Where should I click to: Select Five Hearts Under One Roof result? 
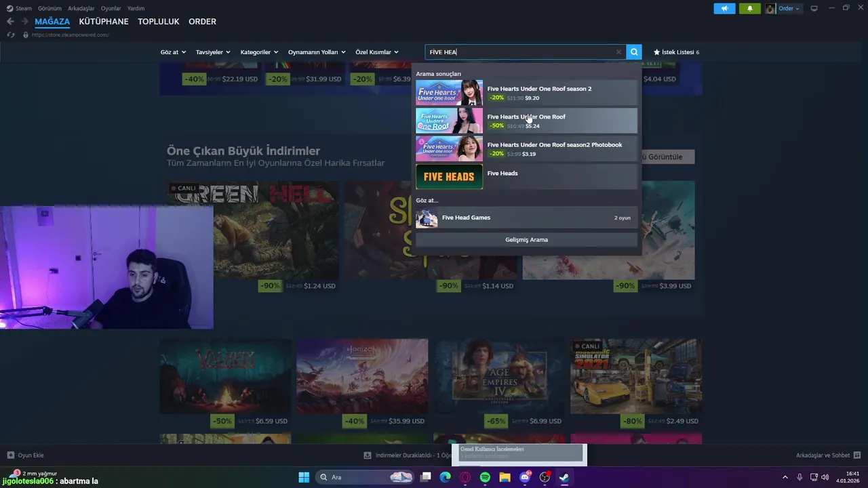pyautogui.click(x=526, y=121)
